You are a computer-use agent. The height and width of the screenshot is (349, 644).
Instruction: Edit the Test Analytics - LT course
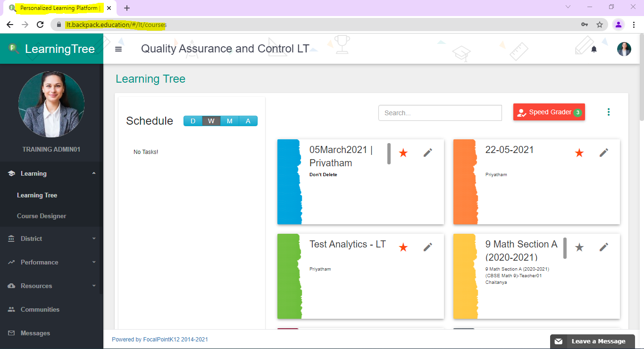(x=428, y=247)
